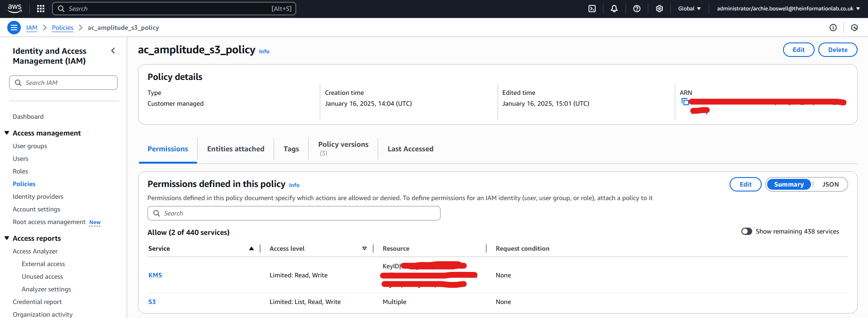Image resolution: width=868 pixels, height=318 pixels.
Task: Click the magnifier icon in permissions search
Action: coord(157,213)
